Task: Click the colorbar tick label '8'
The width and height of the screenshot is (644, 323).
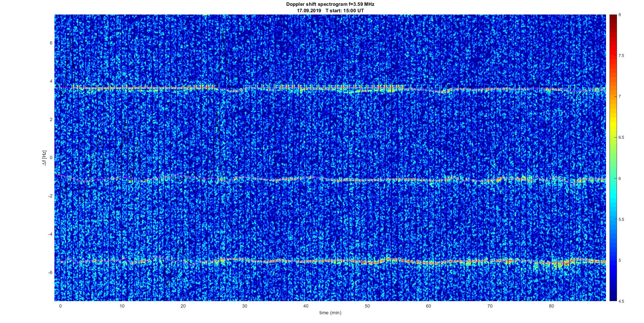Action: click(620, 15)
